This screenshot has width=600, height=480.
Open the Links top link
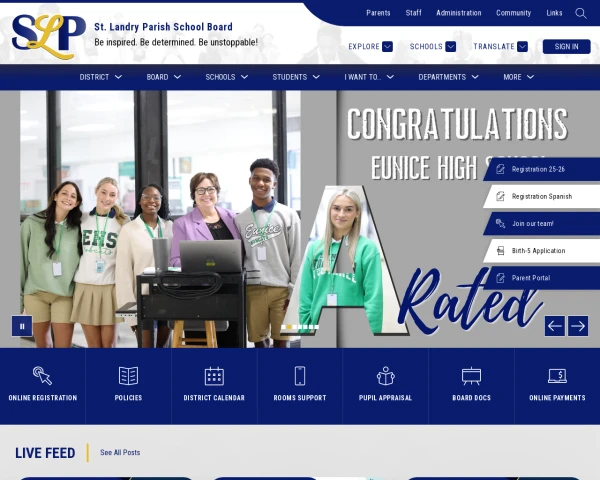[554, 13]
